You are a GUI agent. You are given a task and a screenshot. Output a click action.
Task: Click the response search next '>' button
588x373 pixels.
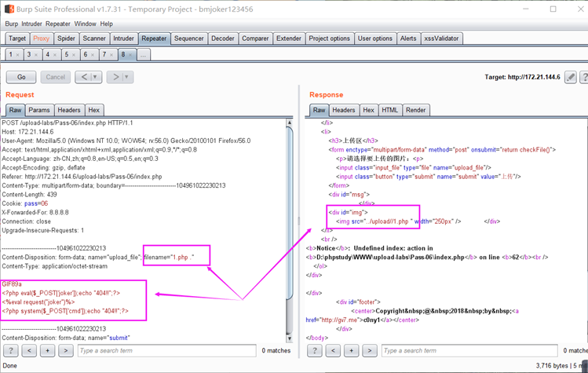tap(369, 350)
